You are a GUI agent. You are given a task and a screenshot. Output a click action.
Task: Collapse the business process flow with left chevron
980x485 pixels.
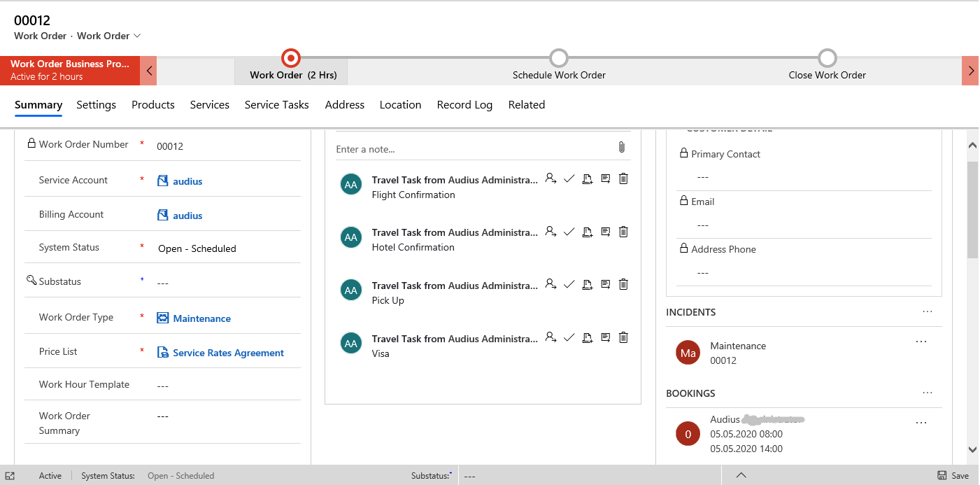coord(148,71)
